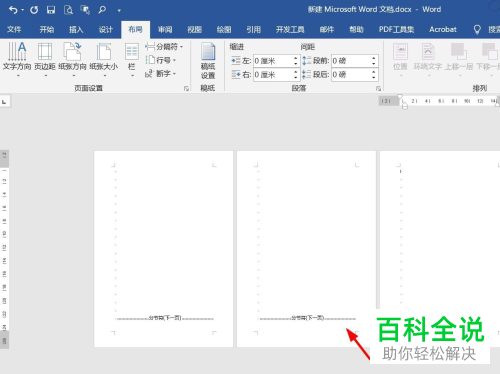Click the magnifier search icon in quick access toolbar
This screenshot has height=374, width=500.
[102, 10]
